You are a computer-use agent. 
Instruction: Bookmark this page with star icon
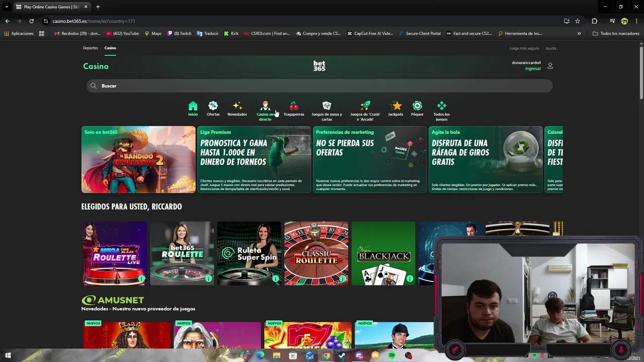(x=578, y=21)
